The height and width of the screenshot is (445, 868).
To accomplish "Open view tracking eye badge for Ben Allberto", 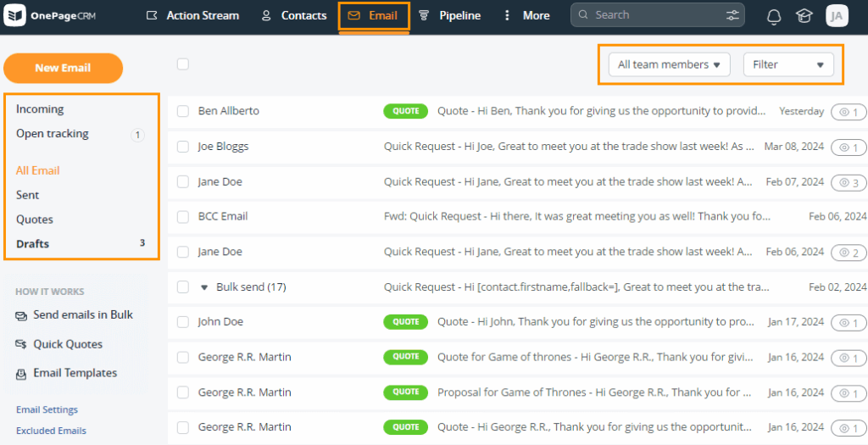I will [x=849, y=112].
